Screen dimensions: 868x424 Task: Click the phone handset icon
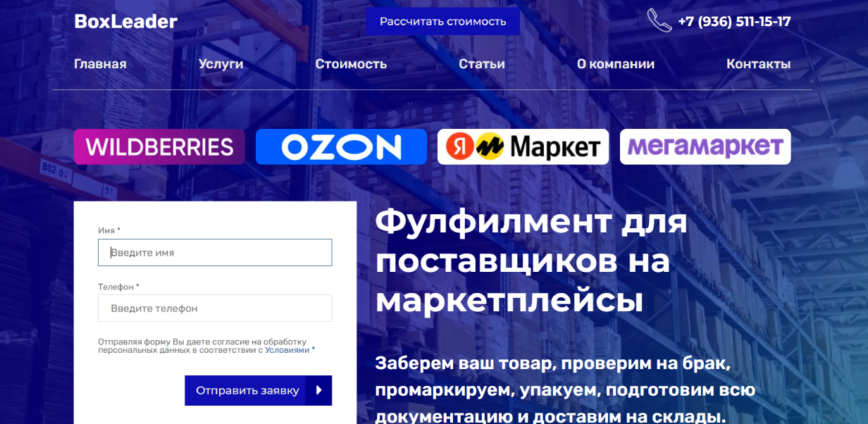pyautogui.click(x=659, y=20)
